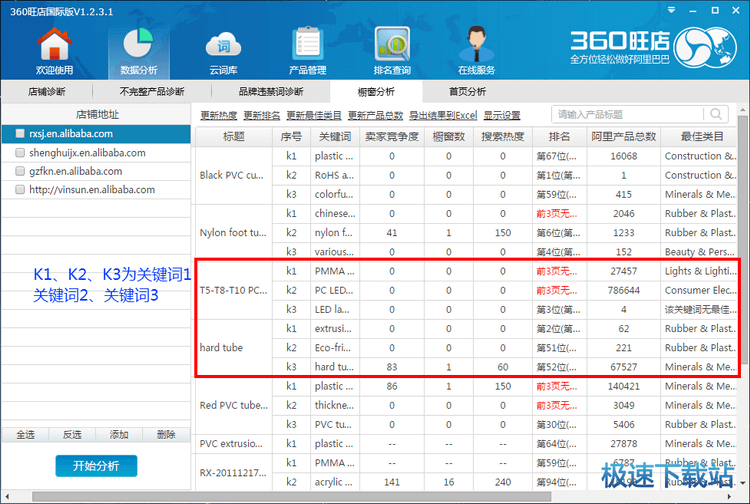Tick the gzfkn.en.alibaba.com checkbox
The width and height of the screenshot is (750, 504).
pos(20,171)
